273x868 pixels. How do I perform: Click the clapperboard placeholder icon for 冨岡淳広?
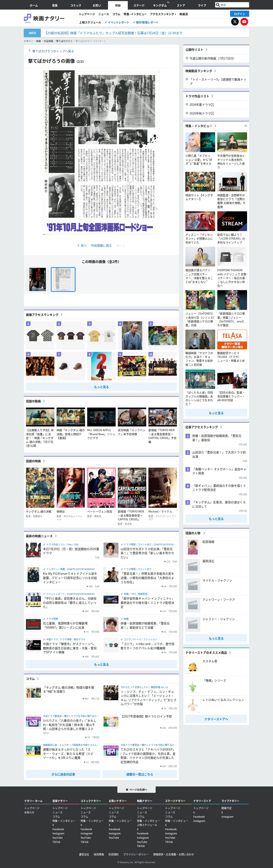193,566
